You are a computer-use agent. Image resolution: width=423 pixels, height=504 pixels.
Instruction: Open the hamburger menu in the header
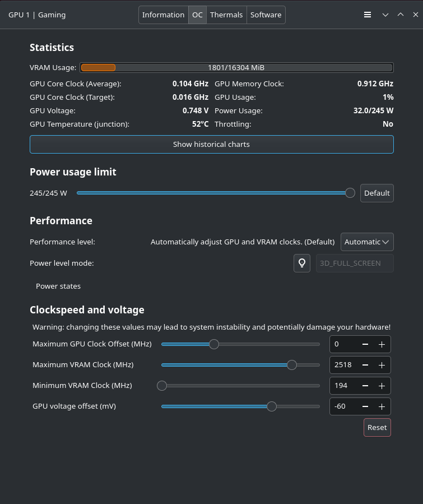click(368, 15)
